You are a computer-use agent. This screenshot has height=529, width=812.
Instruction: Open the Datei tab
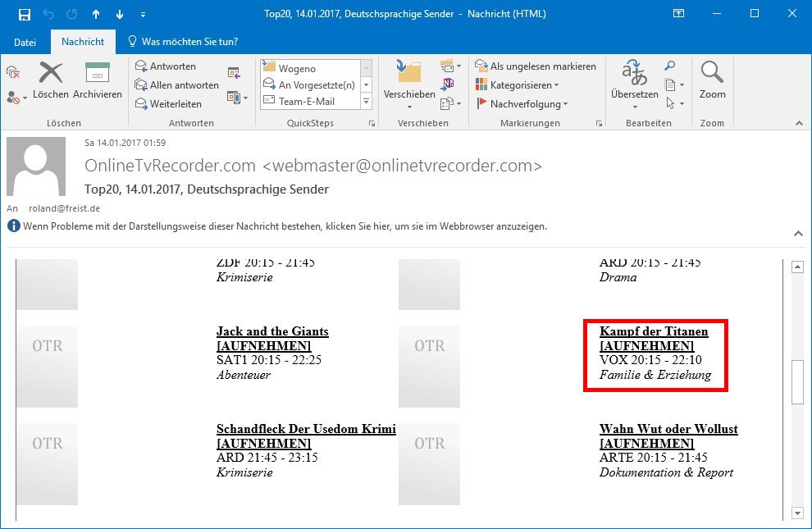pyautogui.click(x=25, y=42)
